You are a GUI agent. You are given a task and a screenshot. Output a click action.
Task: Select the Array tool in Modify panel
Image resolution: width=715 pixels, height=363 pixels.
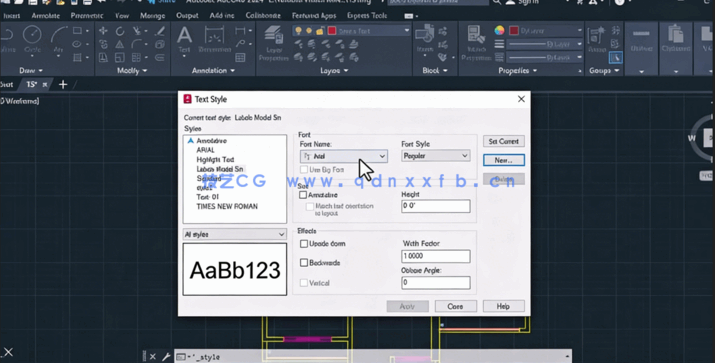[x=136, y=57]
